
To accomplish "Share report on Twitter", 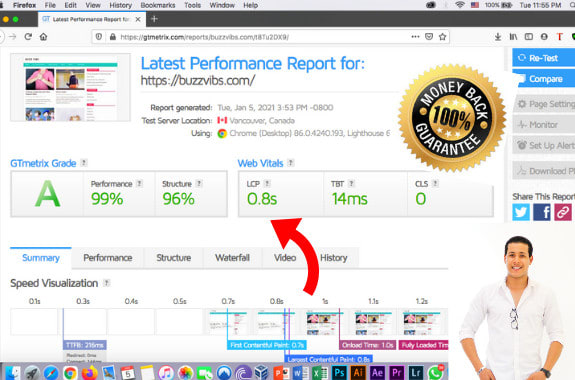I will pos(521,212).
